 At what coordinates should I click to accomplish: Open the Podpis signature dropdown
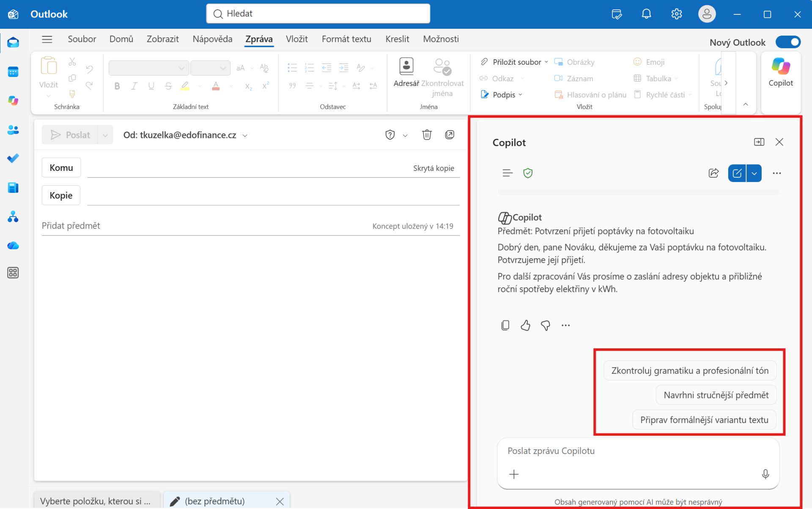(502, 95)
